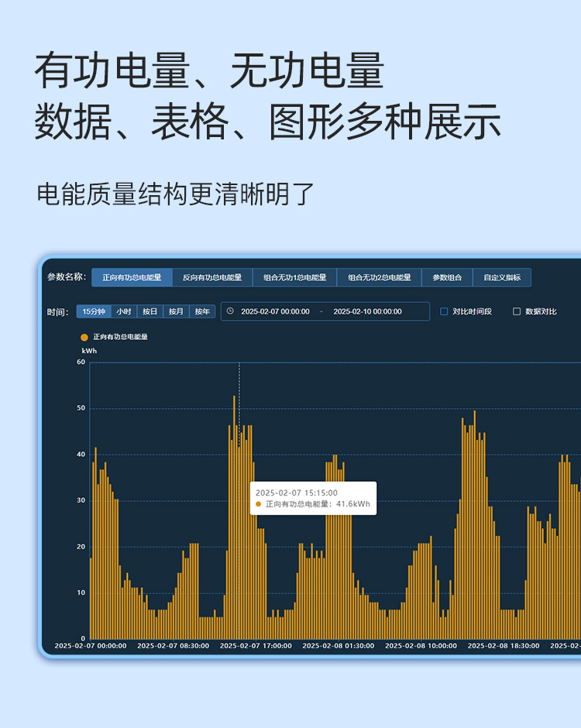Switch granularity to 按日

[x=150, y=311]
